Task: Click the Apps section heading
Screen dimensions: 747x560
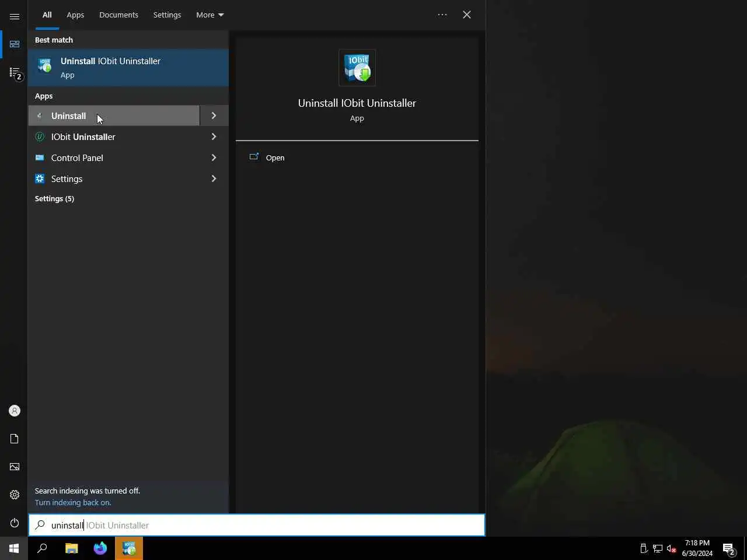Action: coord(44,96)
